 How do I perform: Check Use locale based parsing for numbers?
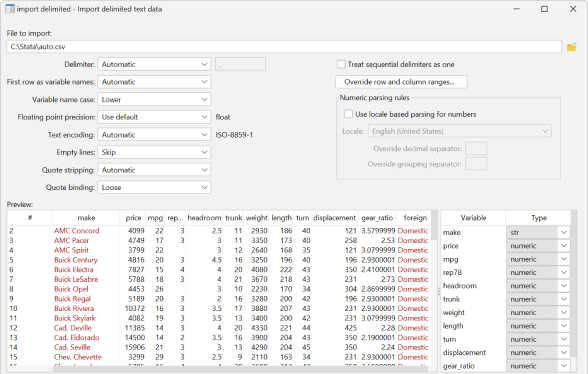click(x=348, y=114)
